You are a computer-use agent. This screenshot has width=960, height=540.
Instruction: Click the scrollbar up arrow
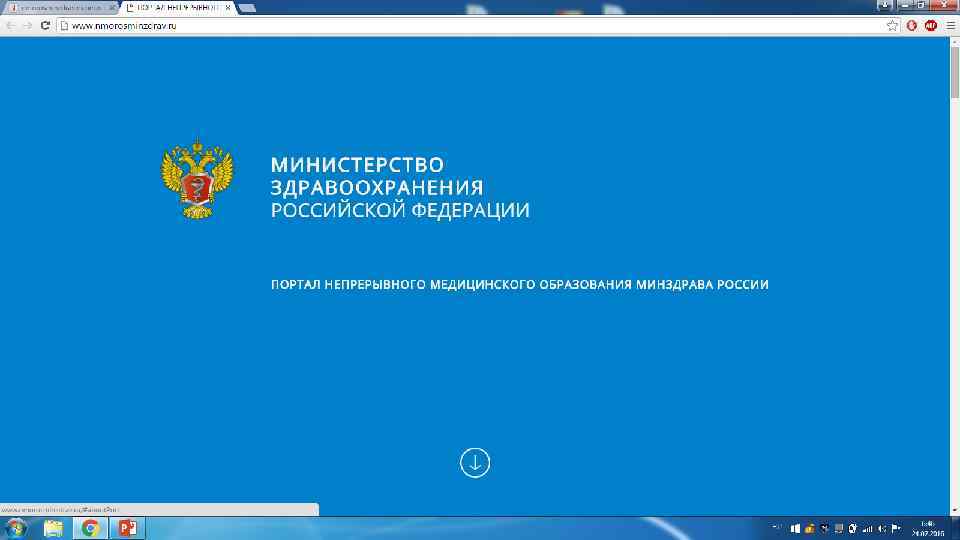954,41
